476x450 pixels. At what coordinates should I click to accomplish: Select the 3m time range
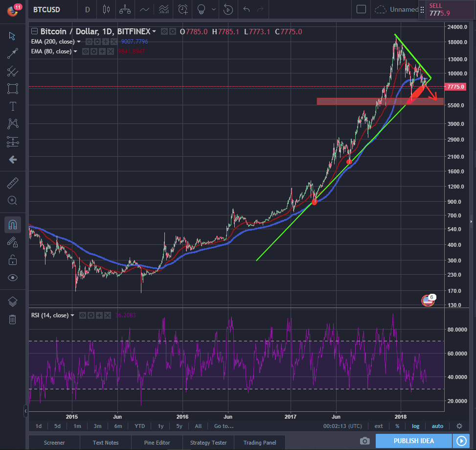97,426
